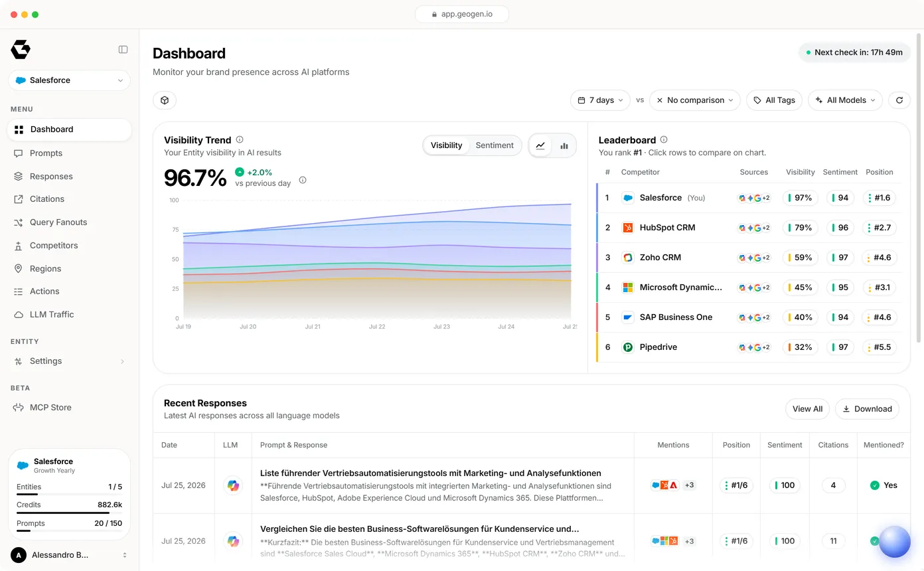This screenshot has width=924, height=571.
Task: Click the Credits usage progress bar
Action: click(x=69, y=513)
